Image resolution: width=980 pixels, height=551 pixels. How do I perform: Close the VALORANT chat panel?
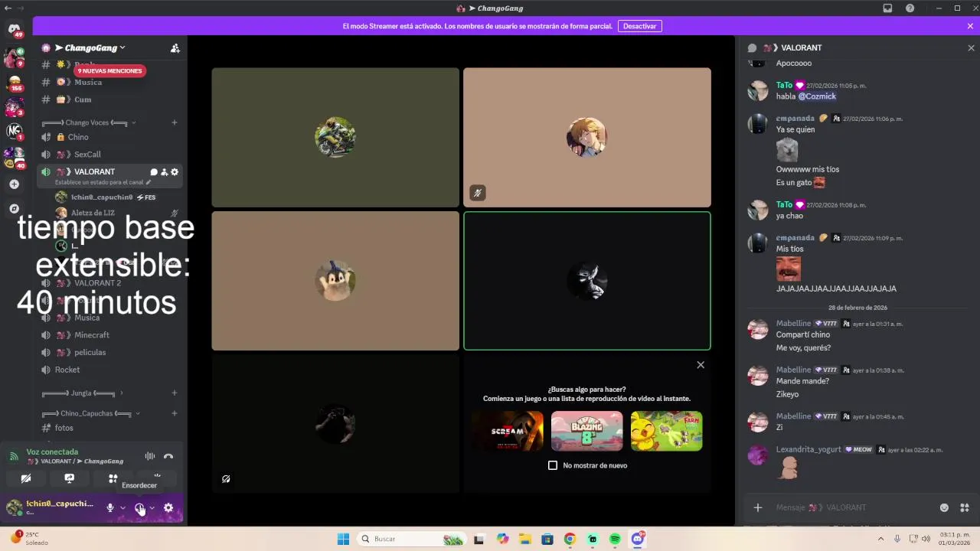pos(971,48)
